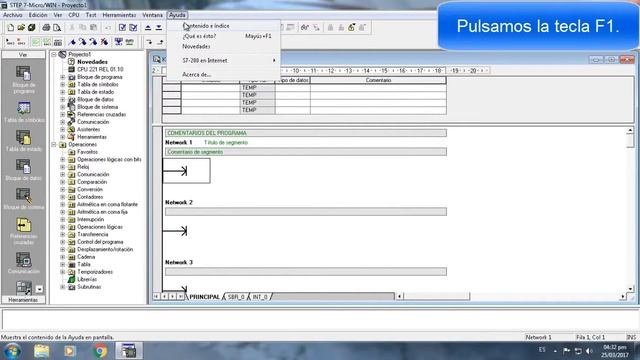The width and height of the screenshot is (640, 360).
Task: Click the Network 1 ladder rung box
Action: tap(187, 171)
